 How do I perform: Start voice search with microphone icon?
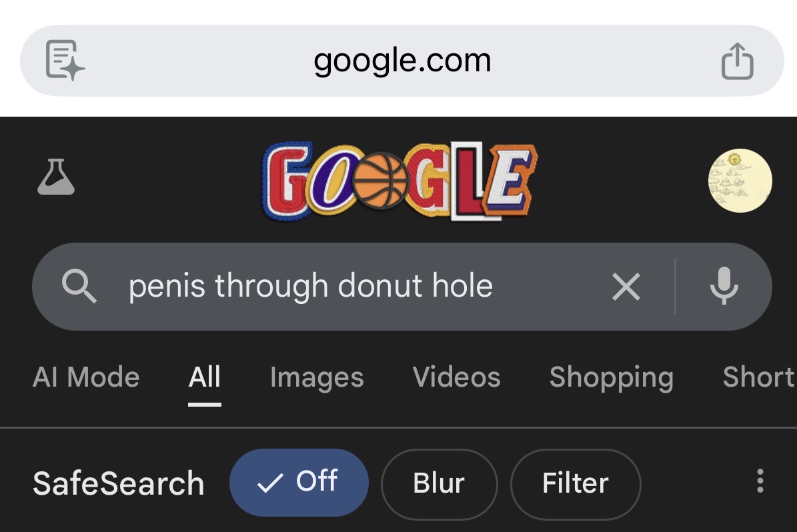(724, 287)
